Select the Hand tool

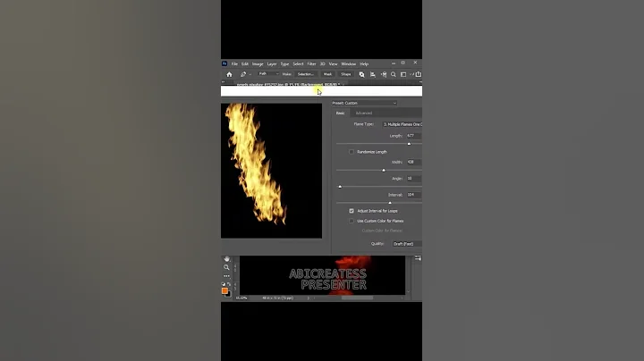tap(226, 259)
